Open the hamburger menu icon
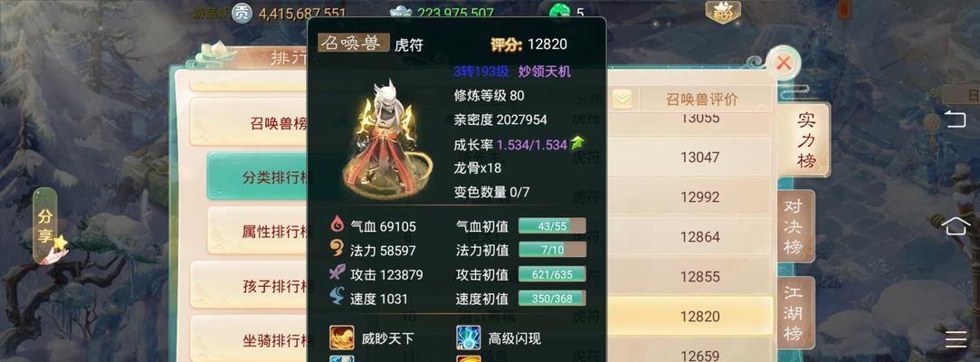The width and height of the screenshot is (980, 362). pos(956,338)
